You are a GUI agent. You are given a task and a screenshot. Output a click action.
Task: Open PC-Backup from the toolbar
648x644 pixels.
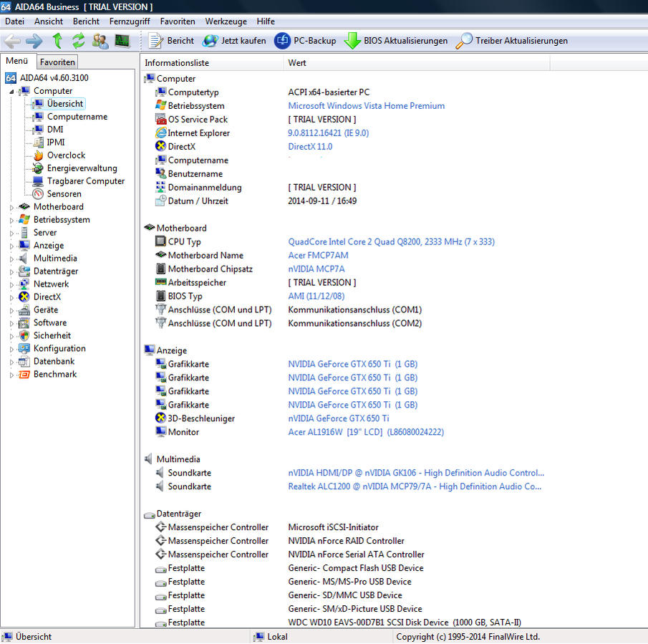point(305,41)
